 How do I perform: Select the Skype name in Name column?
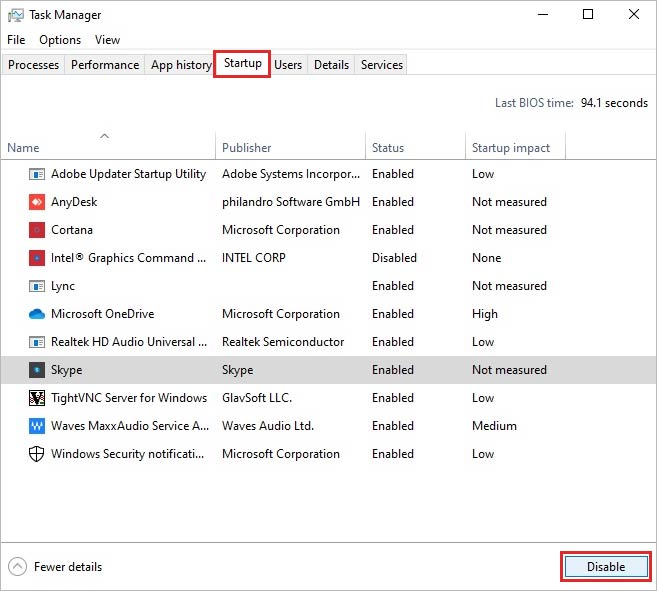click(67, 370)
